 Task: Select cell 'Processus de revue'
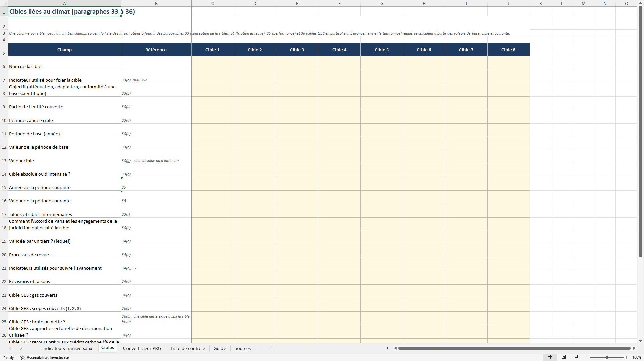[64, 251]
